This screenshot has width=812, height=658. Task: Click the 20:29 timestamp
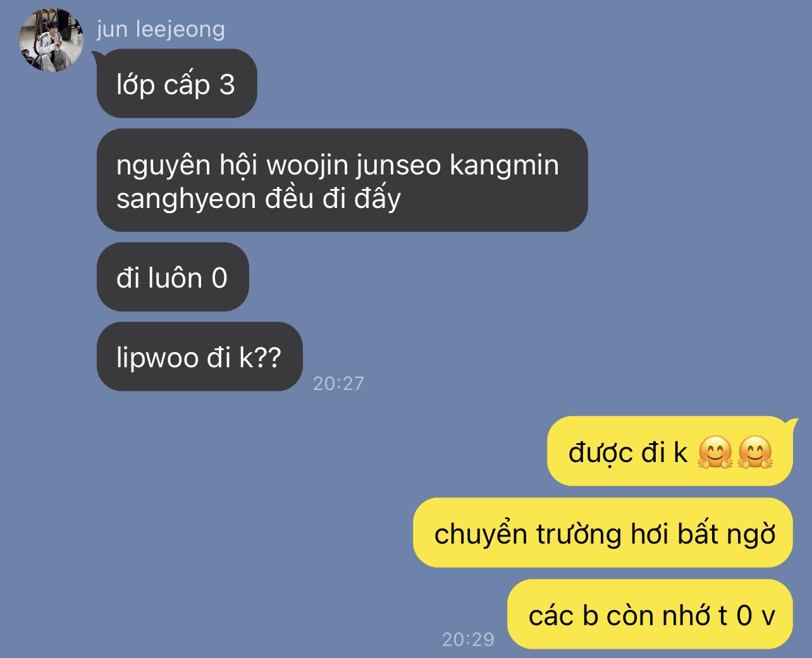(468, 640)
